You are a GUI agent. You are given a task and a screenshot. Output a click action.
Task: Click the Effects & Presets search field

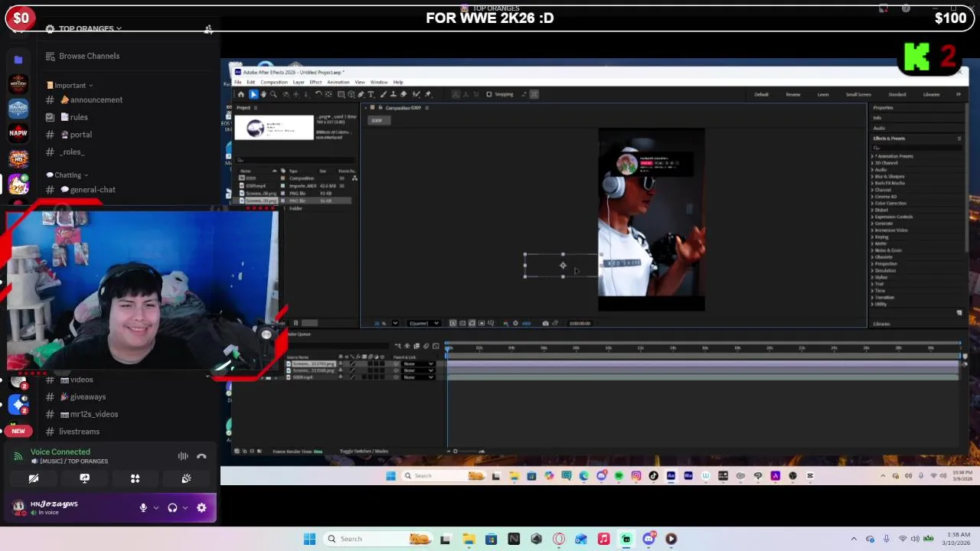(x=916, y=148)
